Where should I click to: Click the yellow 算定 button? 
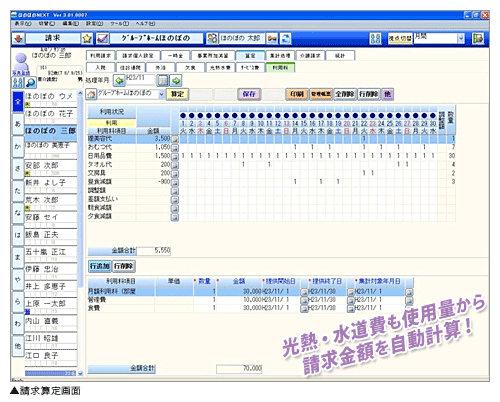click(x=177, y=94)
